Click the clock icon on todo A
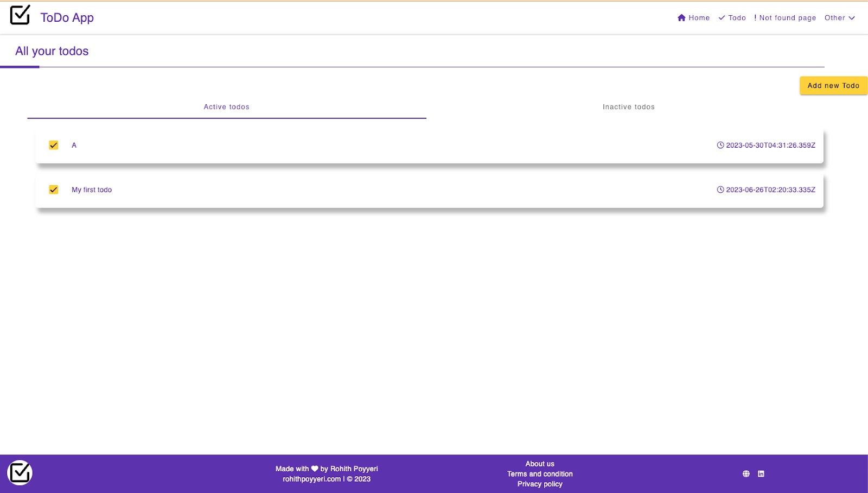The height and width of the screenshot is (493, 868). tap(720, 145)
